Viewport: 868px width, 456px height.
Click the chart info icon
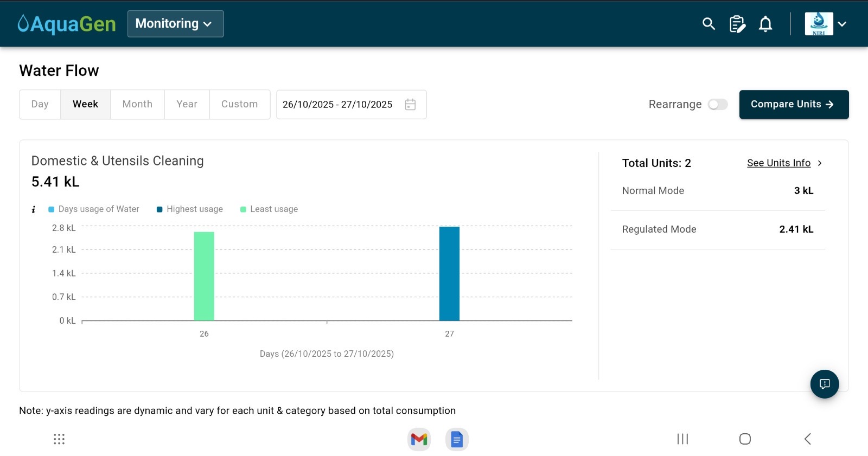click(34, 209)
